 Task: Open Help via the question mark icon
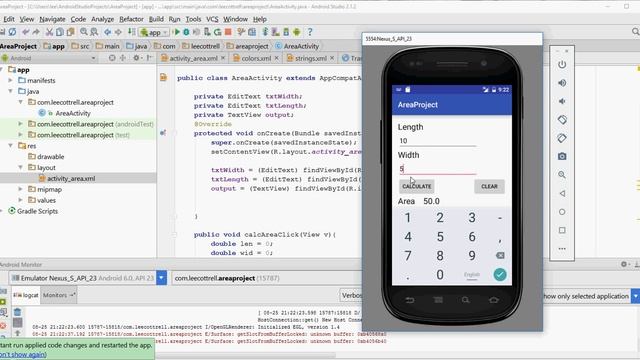[310, 32]
